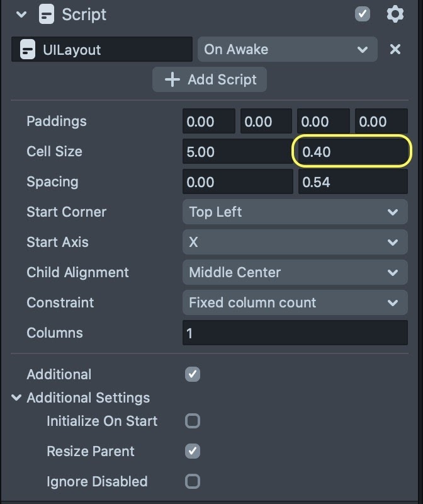Click the Script component icon in header
Image resolution: width=423 pixels, height=504 pixels.
point(47,14)
